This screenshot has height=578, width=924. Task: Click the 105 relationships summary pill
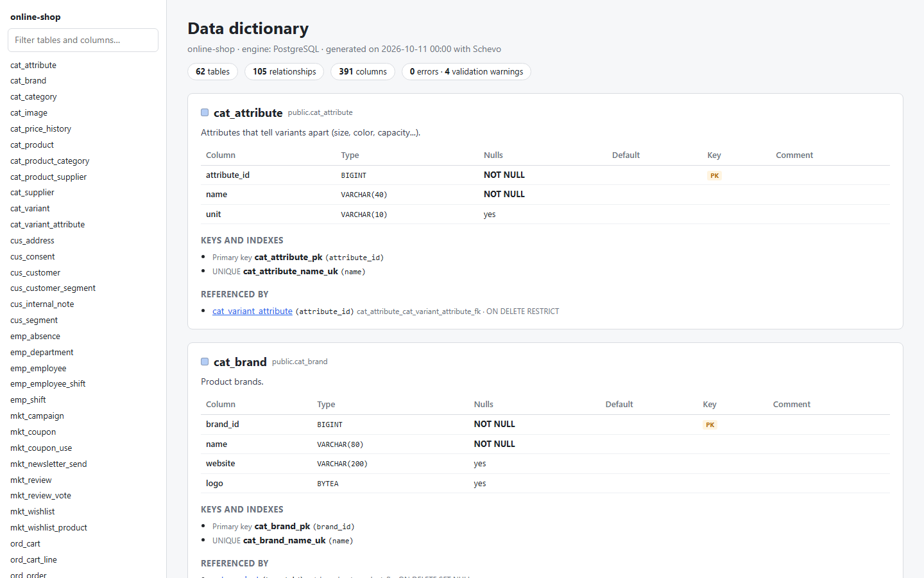pyautogui.click(x=284, y=72)
